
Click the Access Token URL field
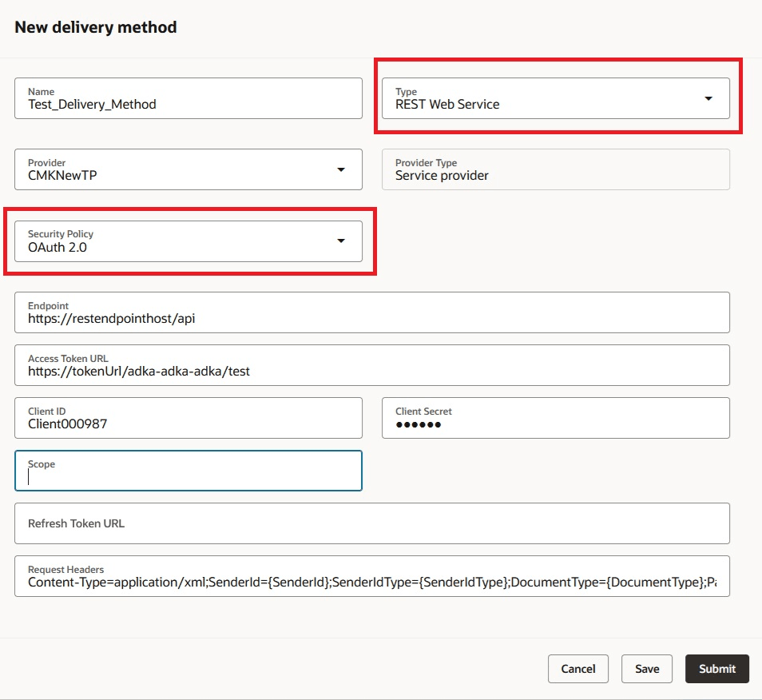pos(372,364)
